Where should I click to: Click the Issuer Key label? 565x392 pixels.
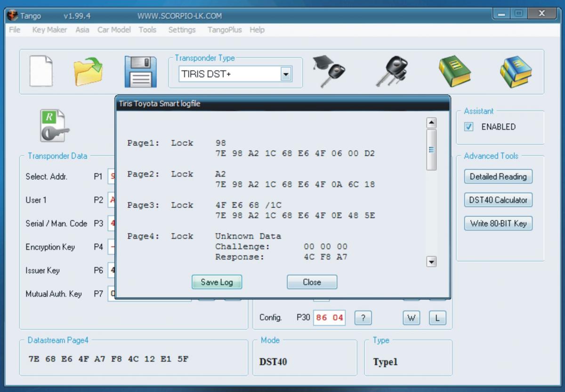coord(43,271)
